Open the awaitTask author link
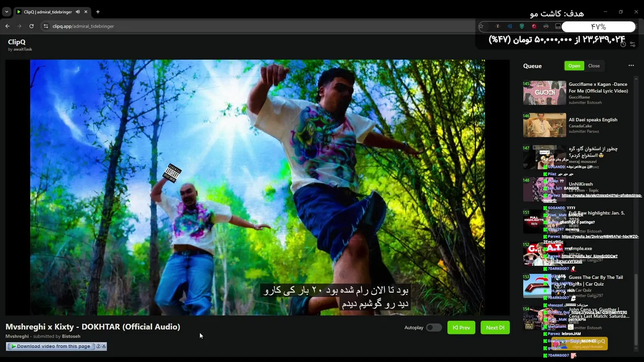The height and width of the screenshot is (362, 644). [x=23, y=49]
